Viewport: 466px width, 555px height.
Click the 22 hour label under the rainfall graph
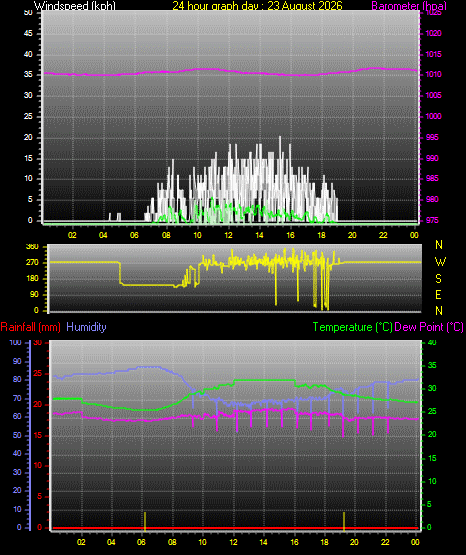[385, 542]
